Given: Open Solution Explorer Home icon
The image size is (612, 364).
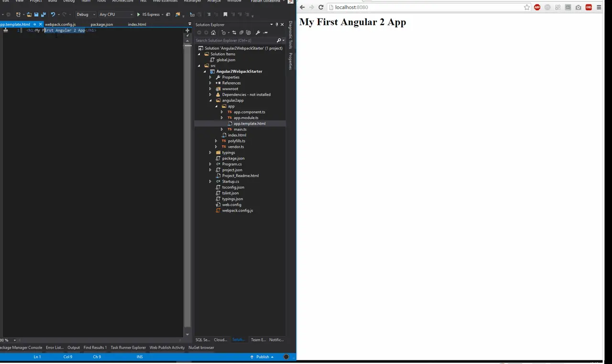Looking at the screenshot, I should (x=213, y=32).
